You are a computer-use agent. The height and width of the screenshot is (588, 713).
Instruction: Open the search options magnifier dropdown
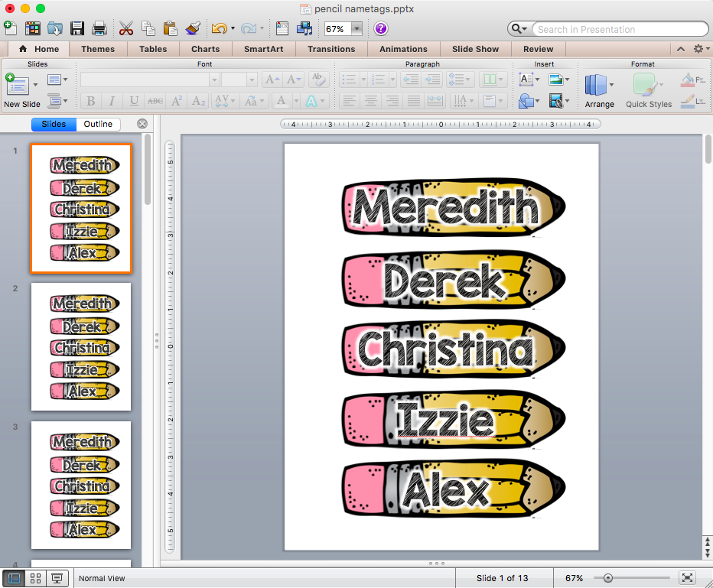point(519,29)
